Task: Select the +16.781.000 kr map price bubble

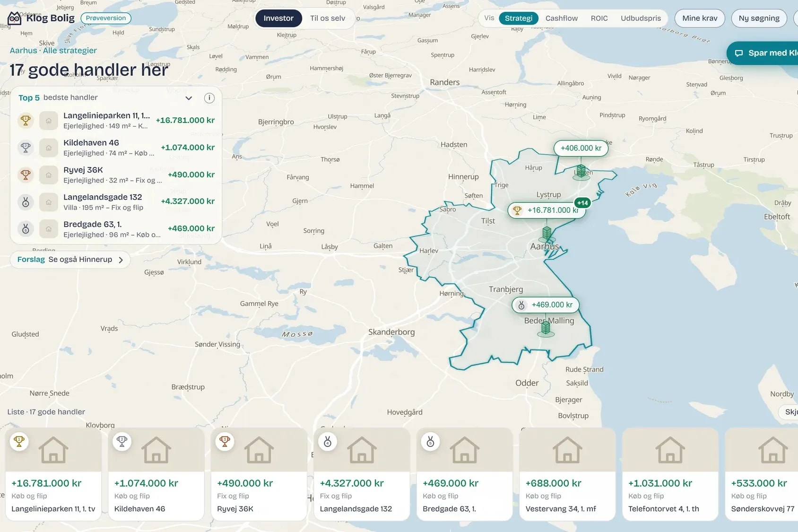Action: [x=547, y=210]
